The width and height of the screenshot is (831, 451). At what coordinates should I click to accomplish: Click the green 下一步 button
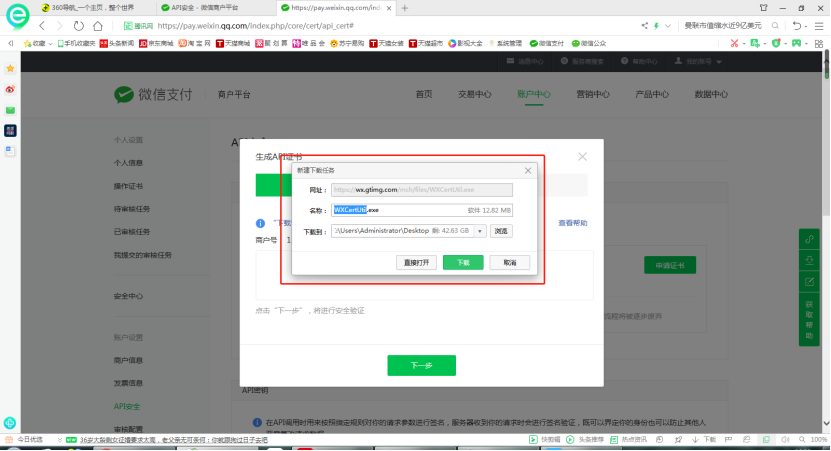(x=421, y=365)
